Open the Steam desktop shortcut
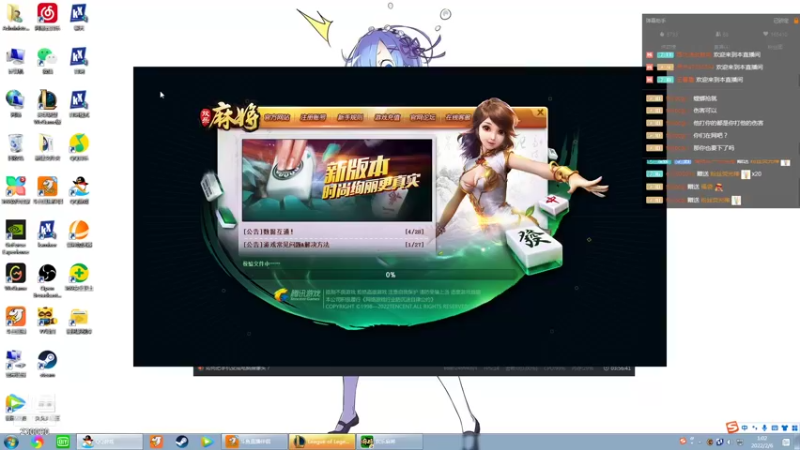The height and width of the screenshot is (450, 800). 47,360
